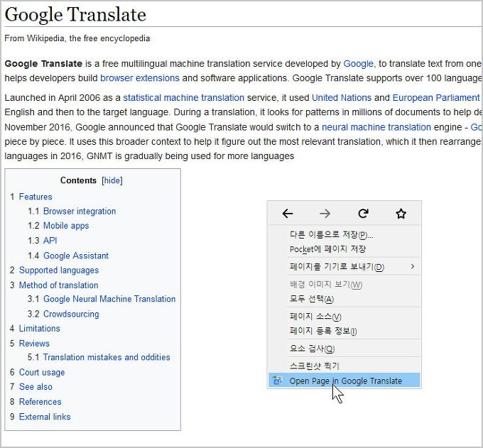
Task: Open External links contents entry
Action: pos(45,417)
